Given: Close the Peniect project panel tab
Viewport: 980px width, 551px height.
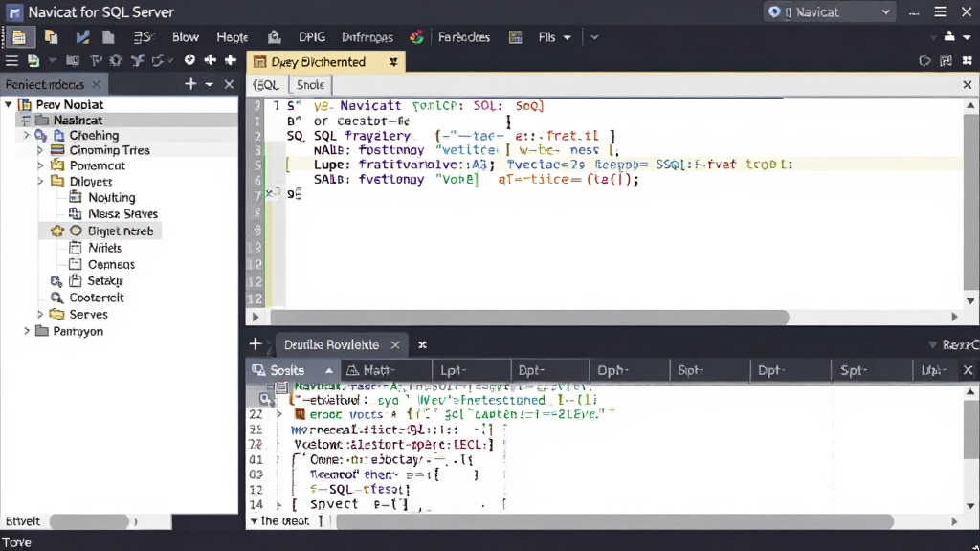Looking at the screenshot, I should (97, 84).
